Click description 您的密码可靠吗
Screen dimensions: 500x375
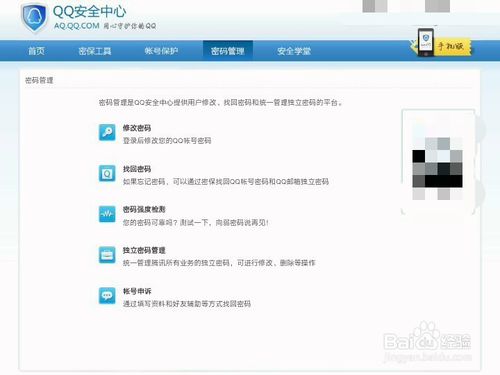coord(196,223)
